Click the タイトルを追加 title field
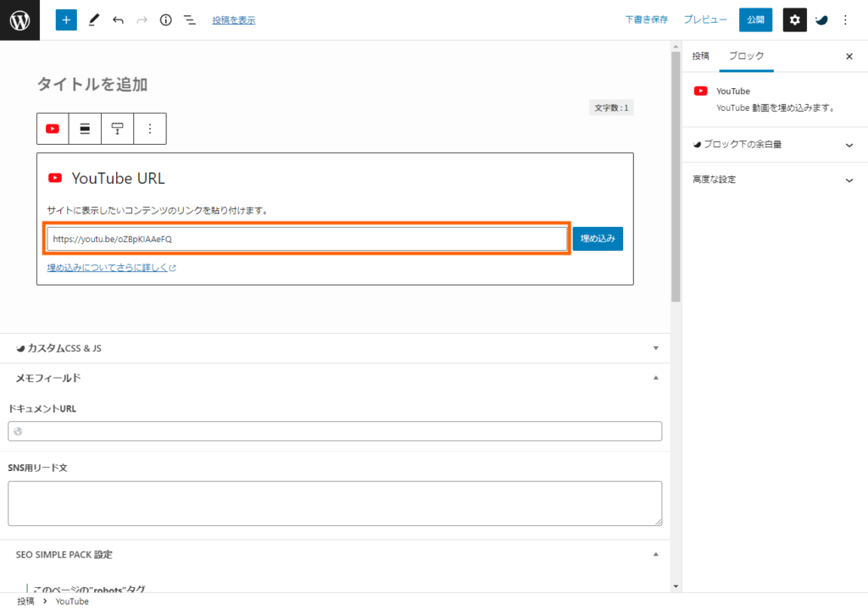 pyautogui.click(x=92, y=85)
